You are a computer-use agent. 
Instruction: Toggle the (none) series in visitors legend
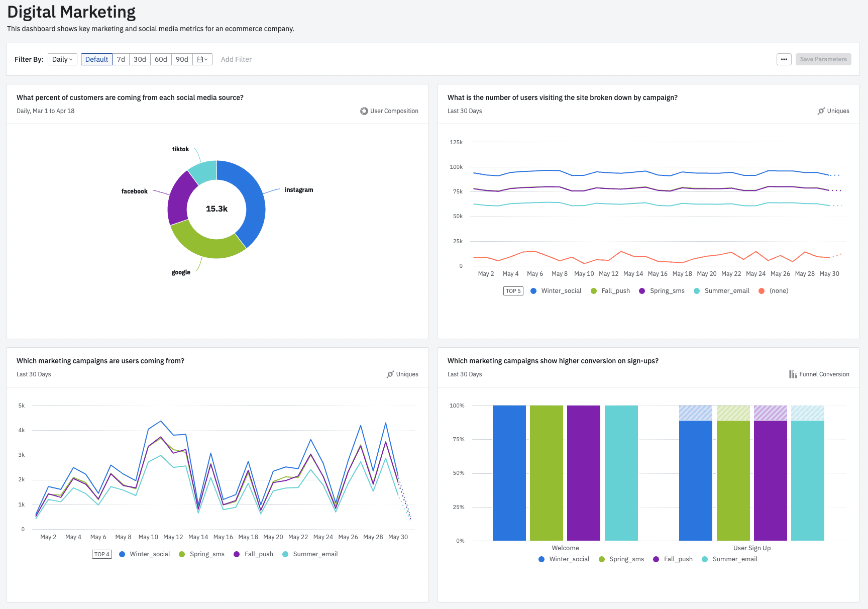[x=773, y=291]
